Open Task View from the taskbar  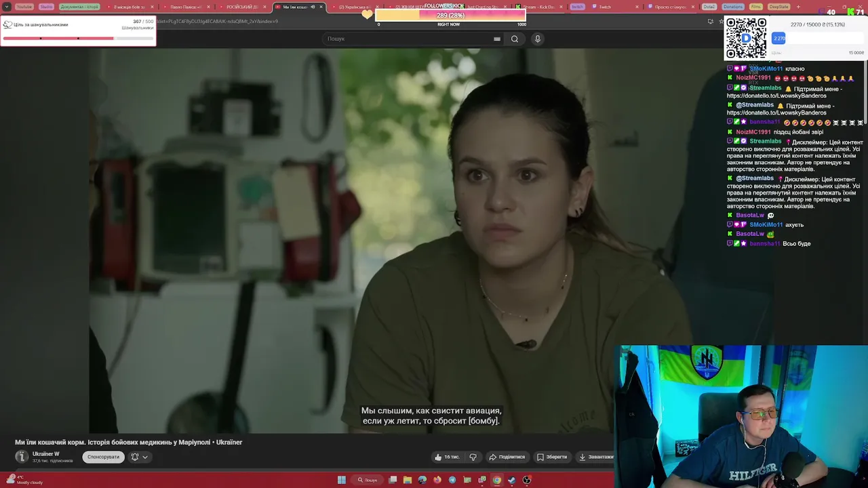(x=393, y=480)
